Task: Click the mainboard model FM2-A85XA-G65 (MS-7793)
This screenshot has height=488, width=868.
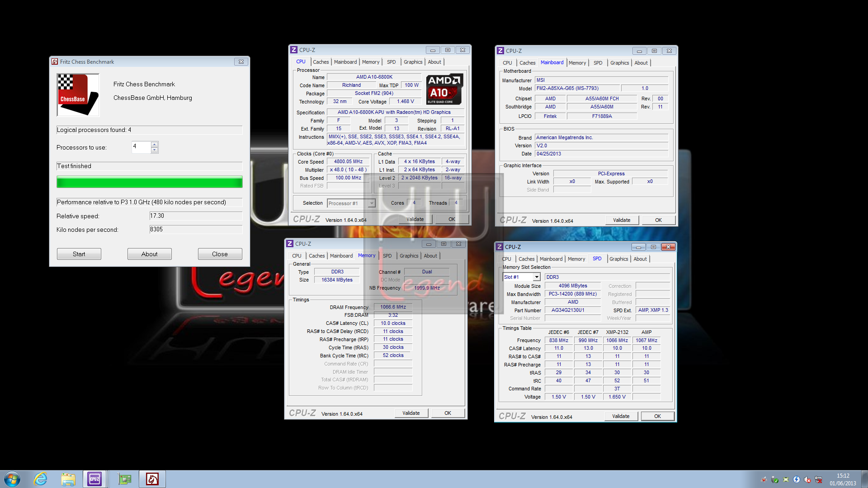Action: click(x=576, y=89)
